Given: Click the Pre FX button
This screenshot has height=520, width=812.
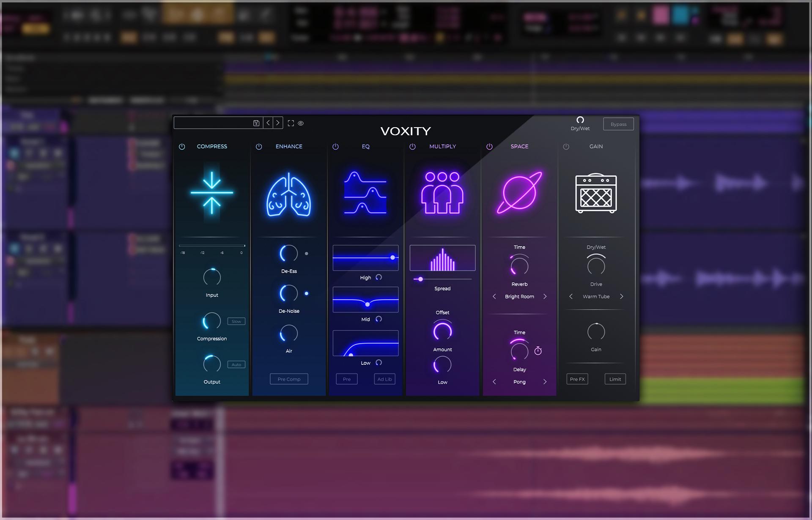Looking at the screenshot, I should pyautogui.click(x=577, y=379).
